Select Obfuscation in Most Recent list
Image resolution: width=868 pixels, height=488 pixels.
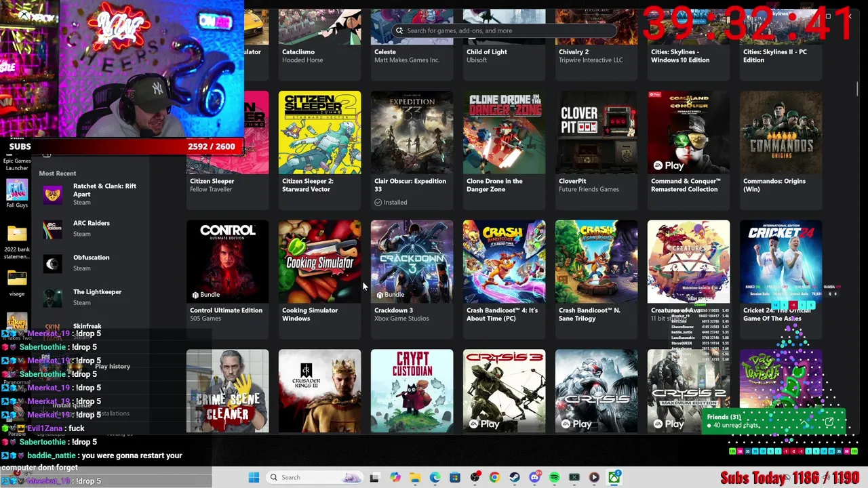click(90, 264)
